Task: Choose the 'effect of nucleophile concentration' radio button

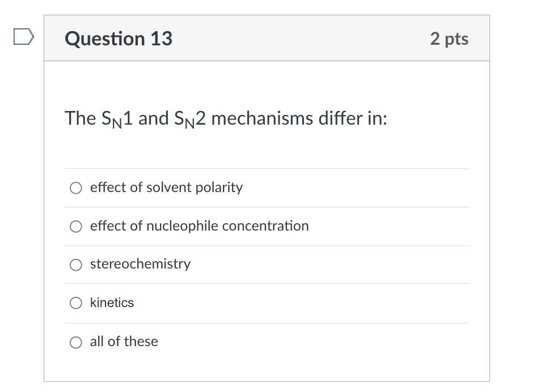Action: (76, 227)
